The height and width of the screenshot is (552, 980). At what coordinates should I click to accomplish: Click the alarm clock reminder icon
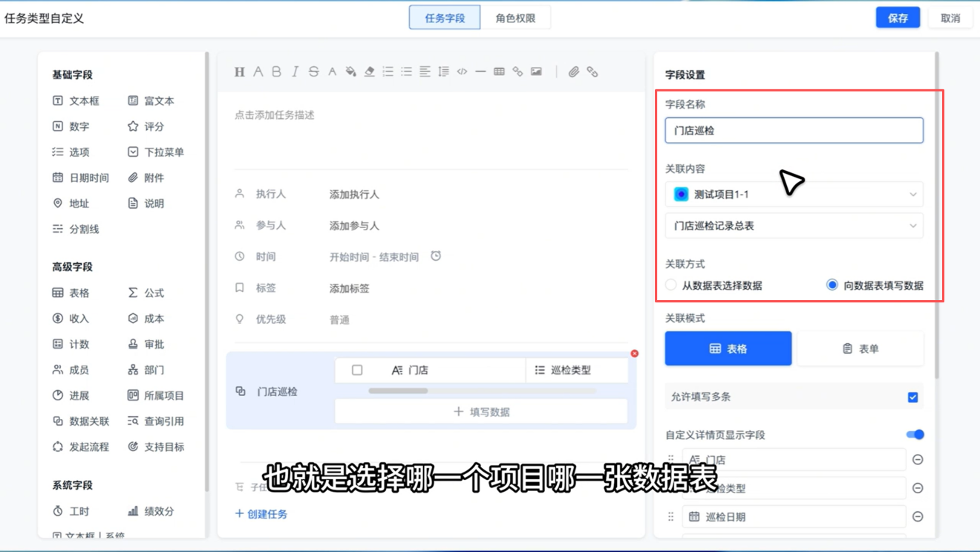[436, 256]
